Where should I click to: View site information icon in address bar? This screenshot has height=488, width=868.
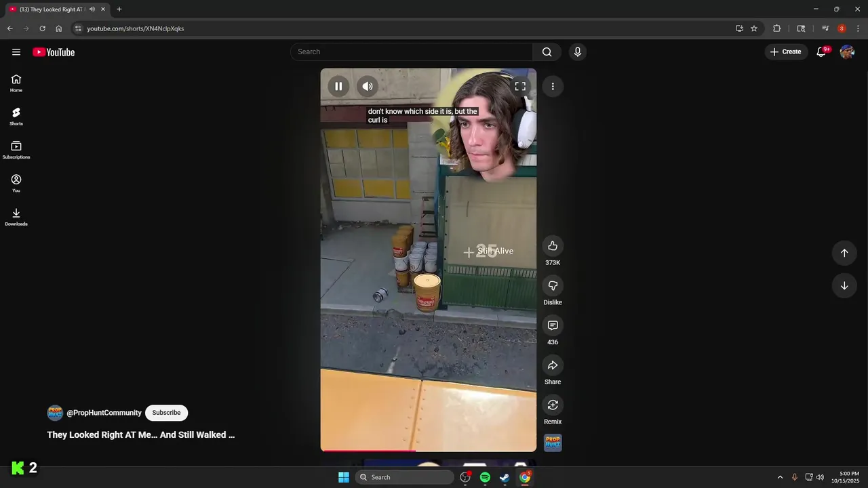(x=78, y=28)
